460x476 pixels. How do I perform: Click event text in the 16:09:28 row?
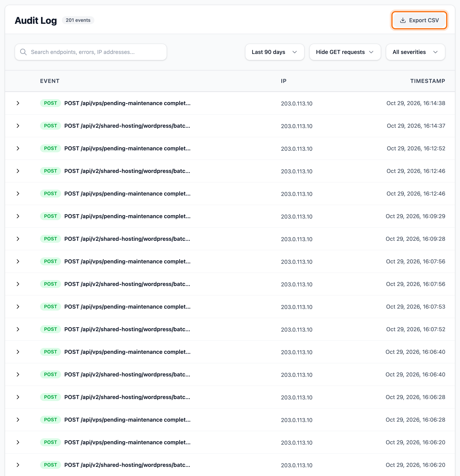point(127,239)
